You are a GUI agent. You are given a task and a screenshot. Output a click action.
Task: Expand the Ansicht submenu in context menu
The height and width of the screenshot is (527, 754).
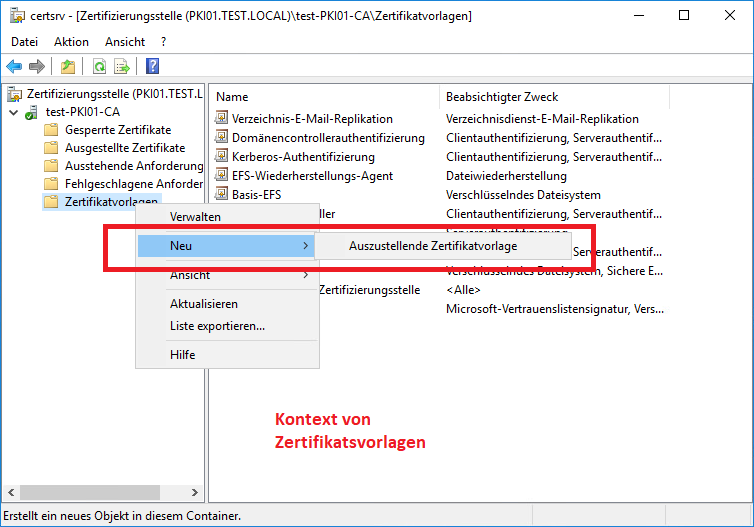tap(226, 275)
